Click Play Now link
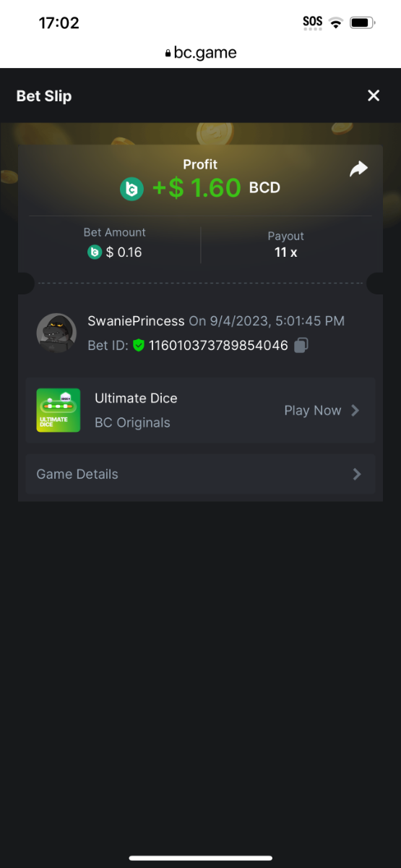401x868 pixels. (x=312, y=410)
